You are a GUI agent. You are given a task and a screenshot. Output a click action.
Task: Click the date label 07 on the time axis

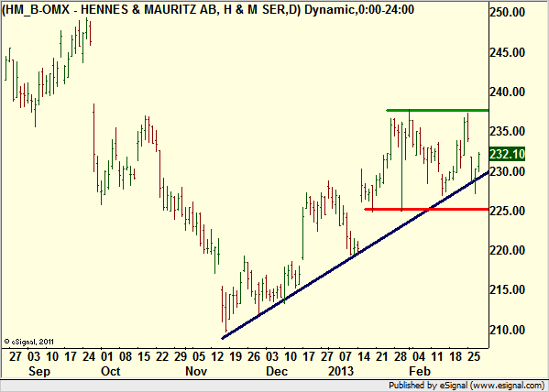345,357
